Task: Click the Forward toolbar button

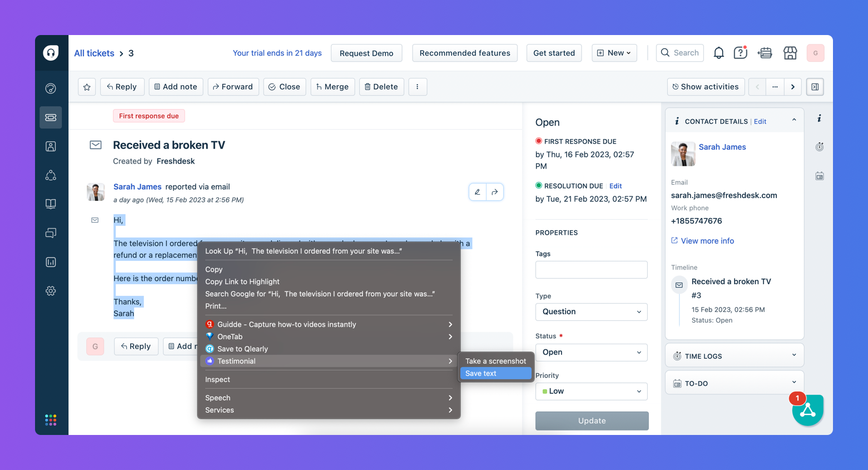Action: tap(233, 87)
